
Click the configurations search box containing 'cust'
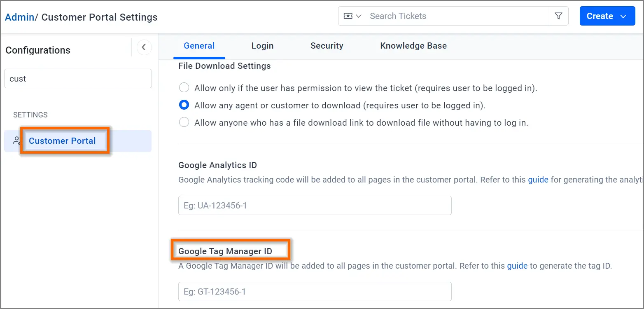[78, 78]
